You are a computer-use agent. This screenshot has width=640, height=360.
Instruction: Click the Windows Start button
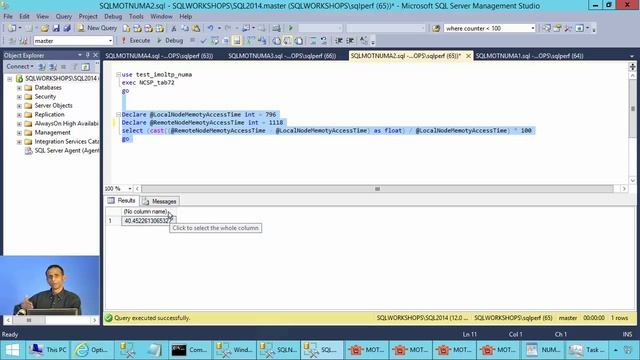coord(12,350)
